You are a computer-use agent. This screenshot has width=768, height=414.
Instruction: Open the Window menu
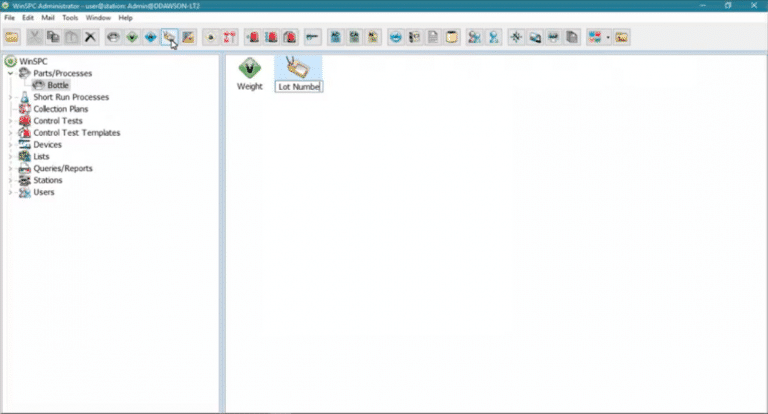click(98, 18)
